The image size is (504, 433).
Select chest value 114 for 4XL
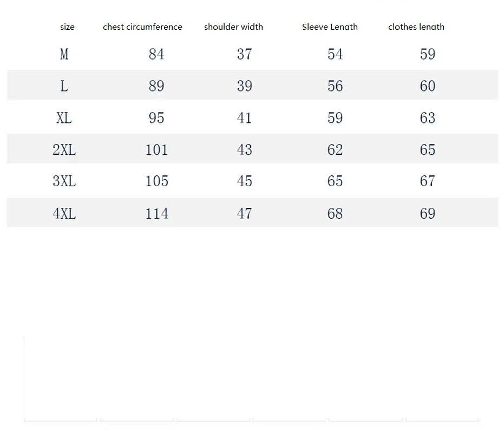(x=156, y=213)
